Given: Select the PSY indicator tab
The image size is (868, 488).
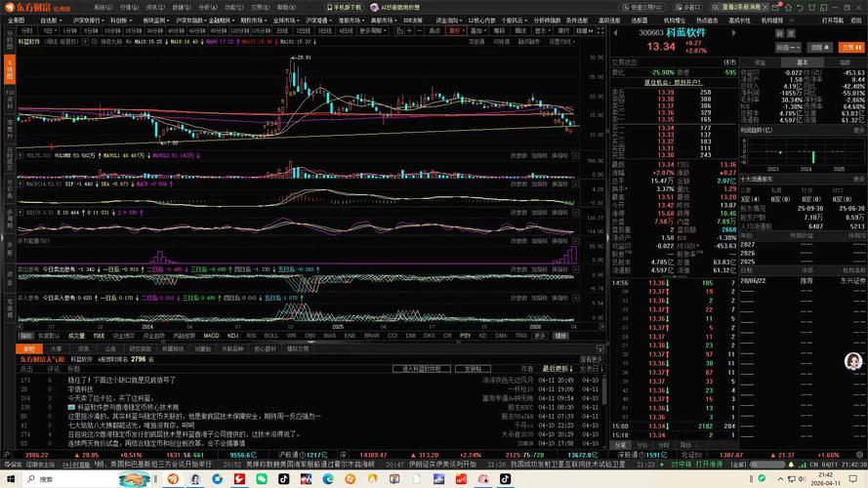Looking at the screenshot, I should click(x=465, y=336).
